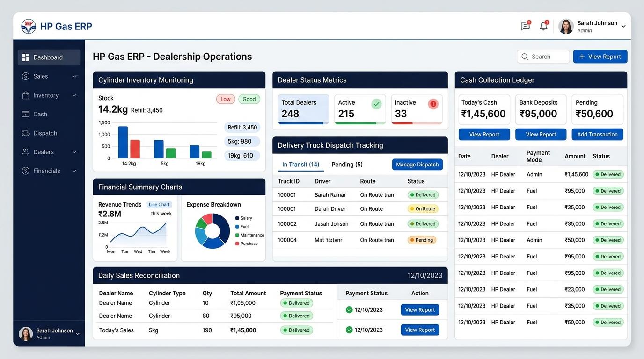Click the Refill: 3,450 pill
The height and width of the screenshot is (359, 644).
click(242, 127)
